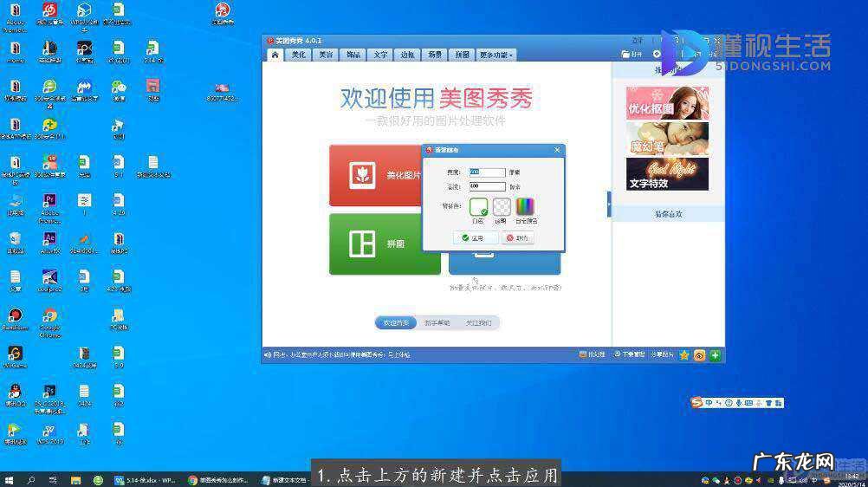This screenshot has height=487, width=868.
Task: Open 下载管理 in the status bar
Action: coord(630,354)
